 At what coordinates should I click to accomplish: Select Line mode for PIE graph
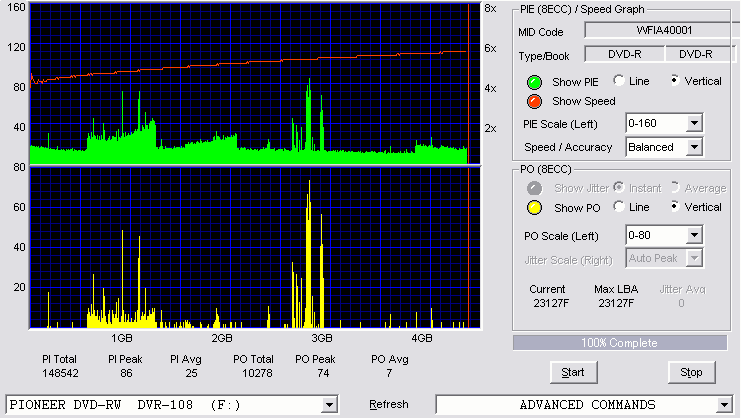(619, 81)
